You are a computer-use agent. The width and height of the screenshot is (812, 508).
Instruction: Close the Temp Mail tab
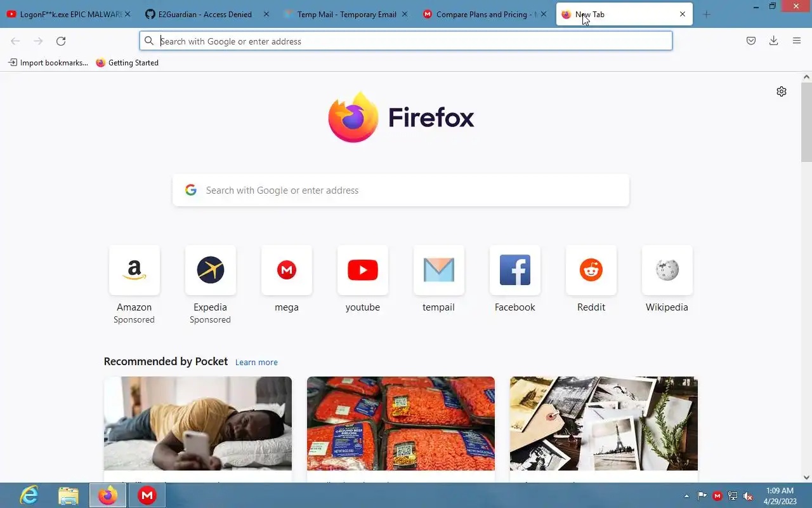tap(405, 14)
